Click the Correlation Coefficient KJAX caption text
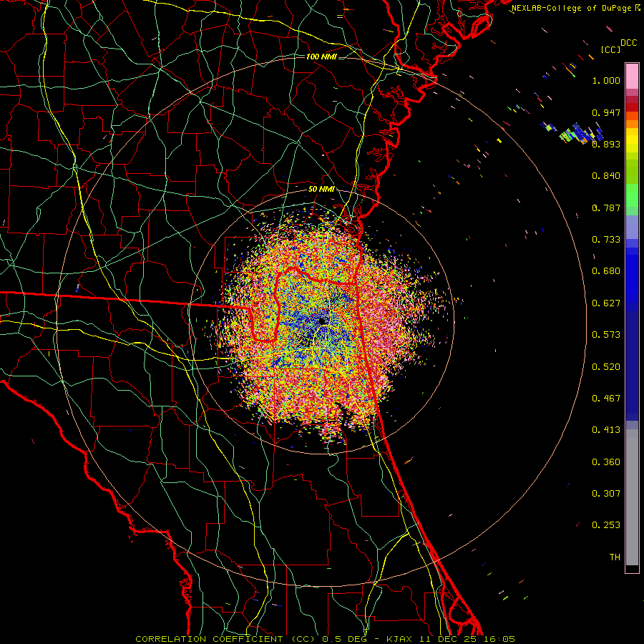This screenshot has height=644, width=644. (x=325, y=639)
